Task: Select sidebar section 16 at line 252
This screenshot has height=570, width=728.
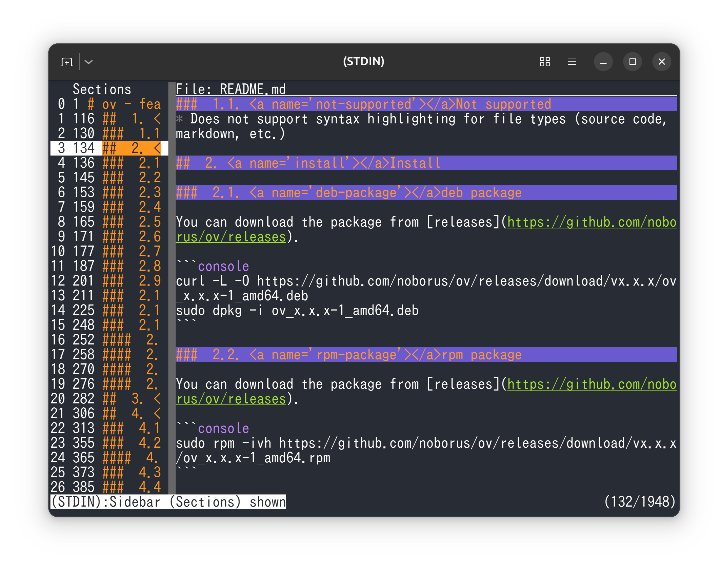Action: (109, 340)
